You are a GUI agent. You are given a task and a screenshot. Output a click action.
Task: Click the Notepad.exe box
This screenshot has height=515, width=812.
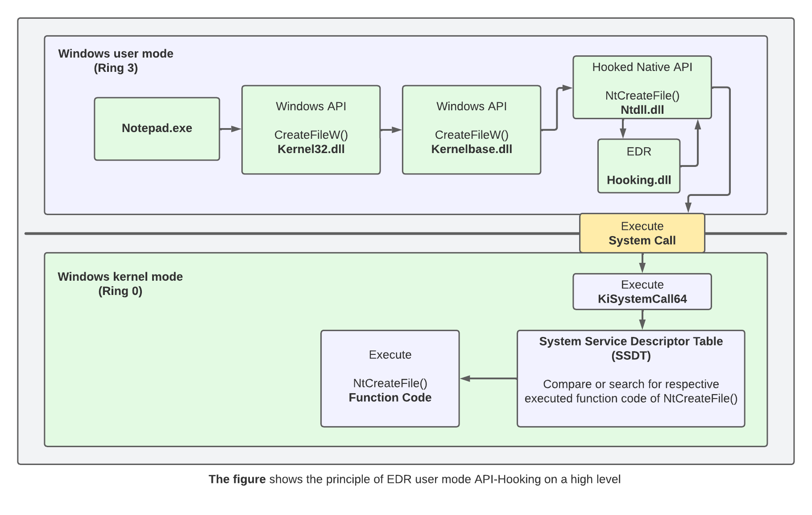(x=157, y=129)
